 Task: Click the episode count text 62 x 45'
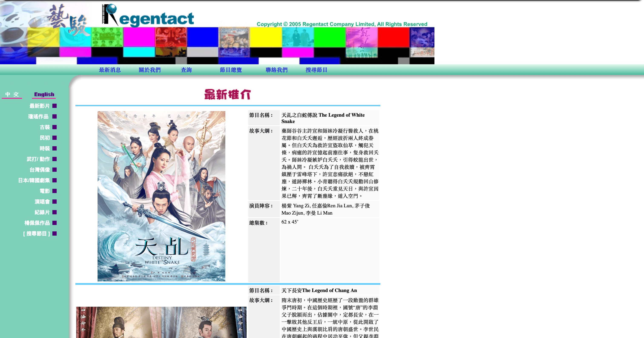(290, 222)
